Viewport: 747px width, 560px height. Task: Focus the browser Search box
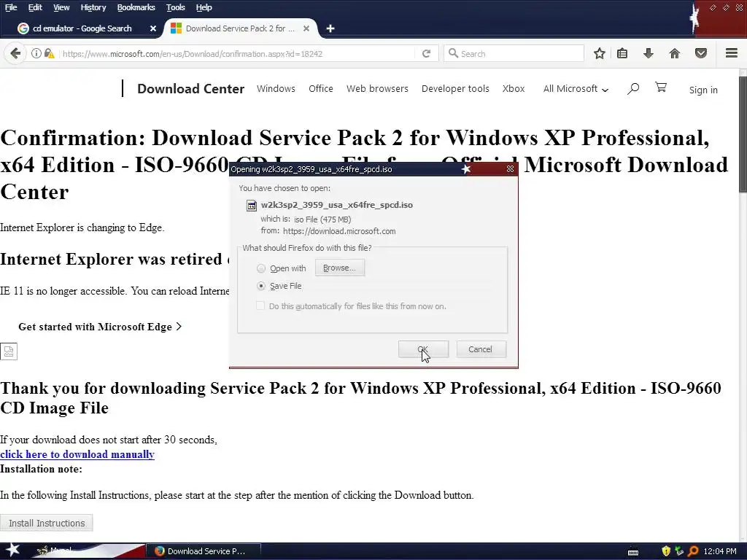514,53
